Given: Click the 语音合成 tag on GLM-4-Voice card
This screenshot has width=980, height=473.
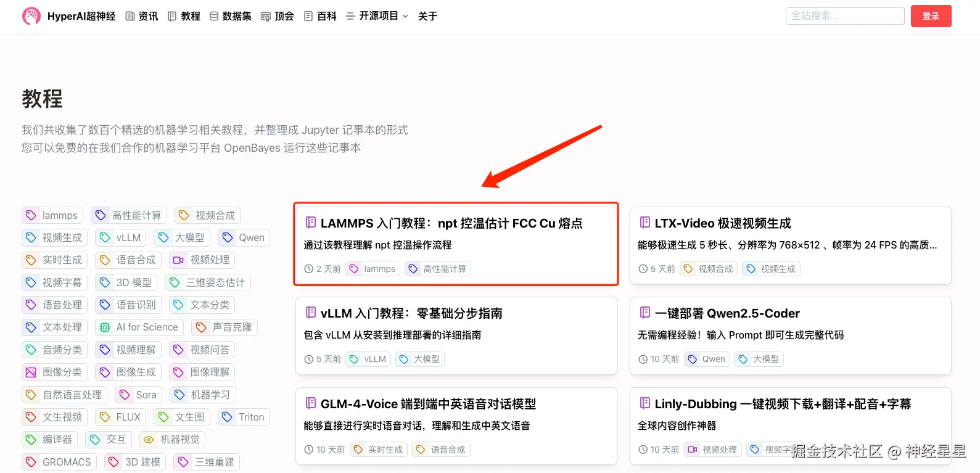Looking at the screenshot, I should click(x=441, y=450).
